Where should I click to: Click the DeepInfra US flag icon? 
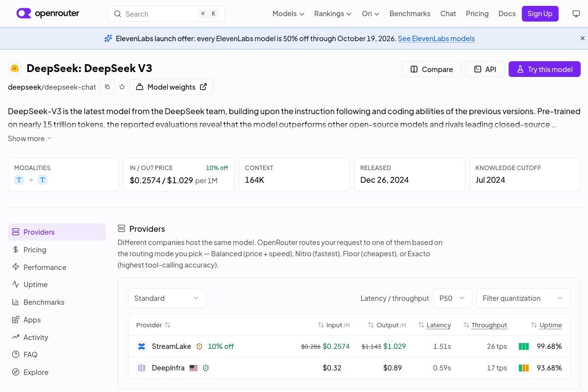[194, 368]
